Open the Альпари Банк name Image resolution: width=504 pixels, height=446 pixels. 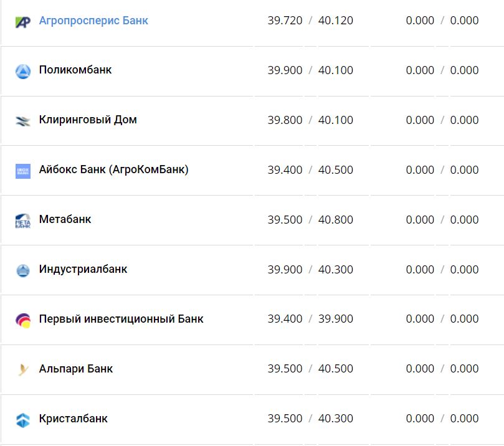coord(76,369)
